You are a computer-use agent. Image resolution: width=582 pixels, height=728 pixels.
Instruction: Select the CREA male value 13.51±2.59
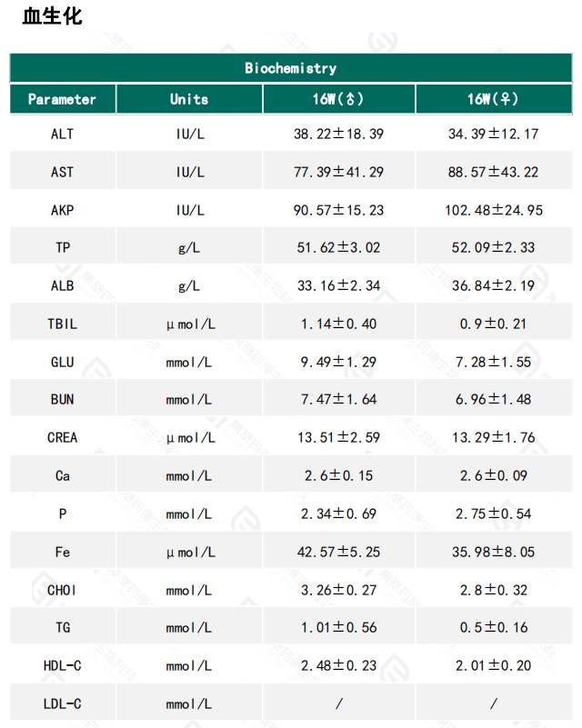338,437
